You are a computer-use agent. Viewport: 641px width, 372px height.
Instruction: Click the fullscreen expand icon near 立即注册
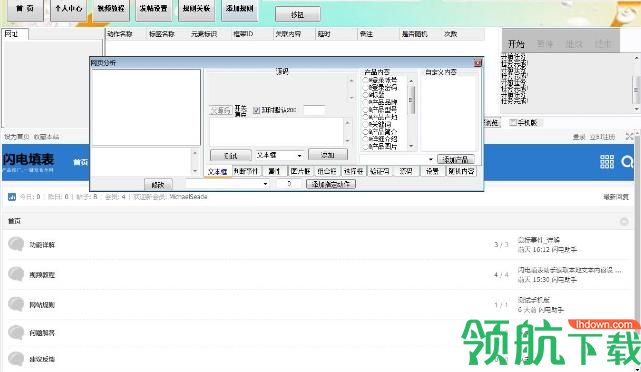pyautogui.click(x=629, y=137)
